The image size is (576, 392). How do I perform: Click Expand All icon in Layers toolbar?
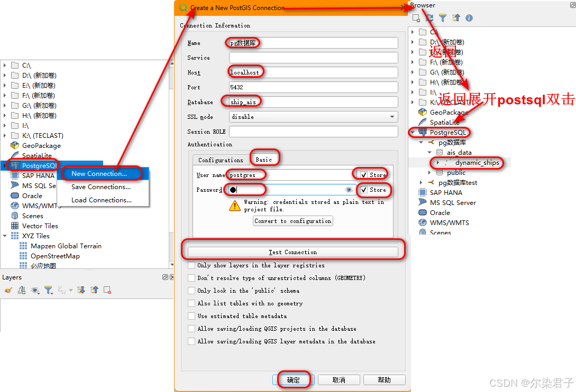81,291
